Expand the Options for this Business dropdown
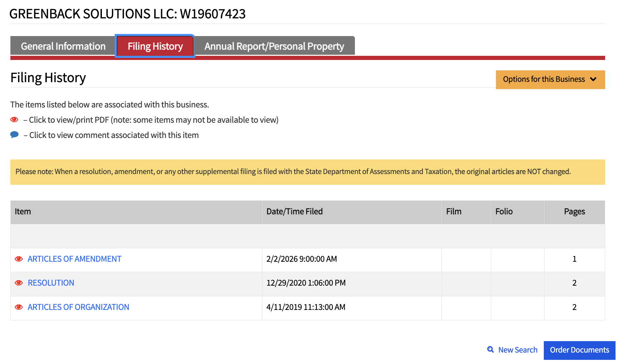Screen dimensions: 619x364 tap(550, 79)
